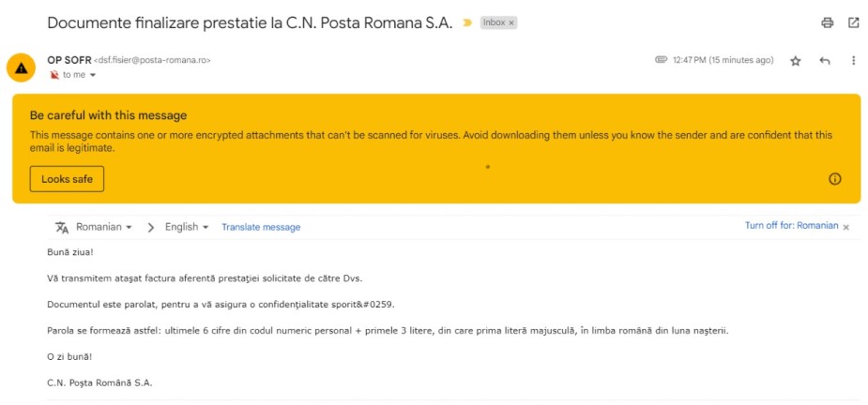This screenshot has width=868, height=405.
Task: Click the info icon in the warning banner
Action: click(835, 179)
